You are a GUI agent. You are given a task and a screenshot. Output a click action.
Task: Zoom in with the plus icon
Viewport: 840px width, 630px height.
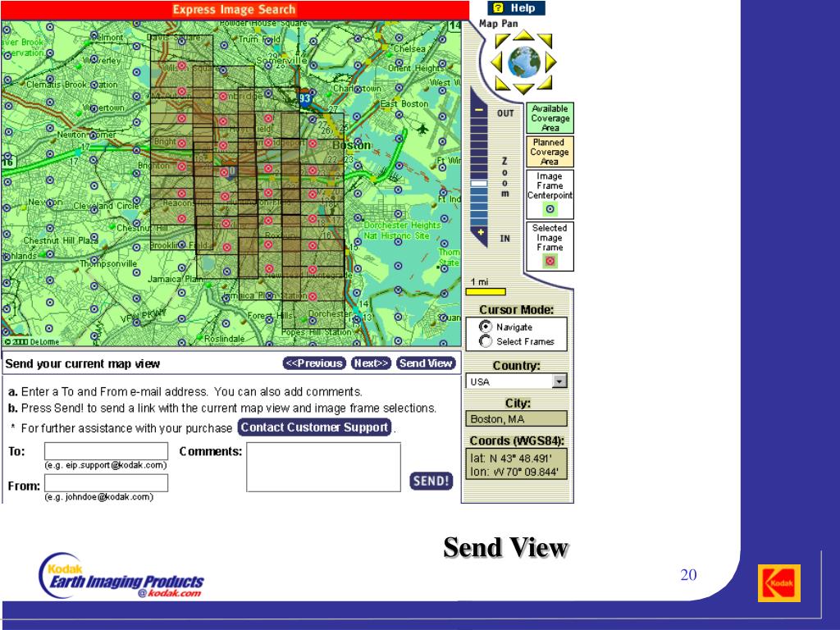tap(481, 232)
